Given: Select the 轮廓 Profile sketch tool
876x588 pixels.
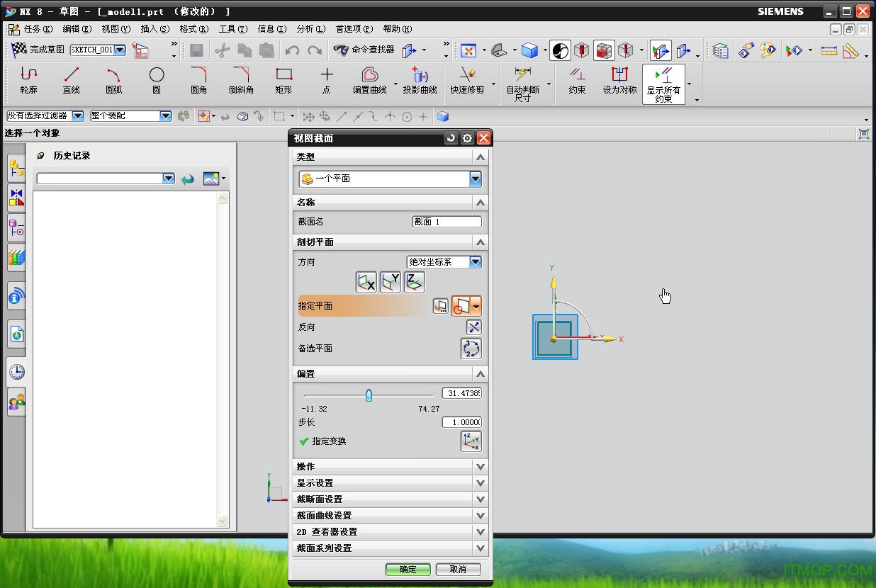Looking at the screenshot, I should coord(28,78).
